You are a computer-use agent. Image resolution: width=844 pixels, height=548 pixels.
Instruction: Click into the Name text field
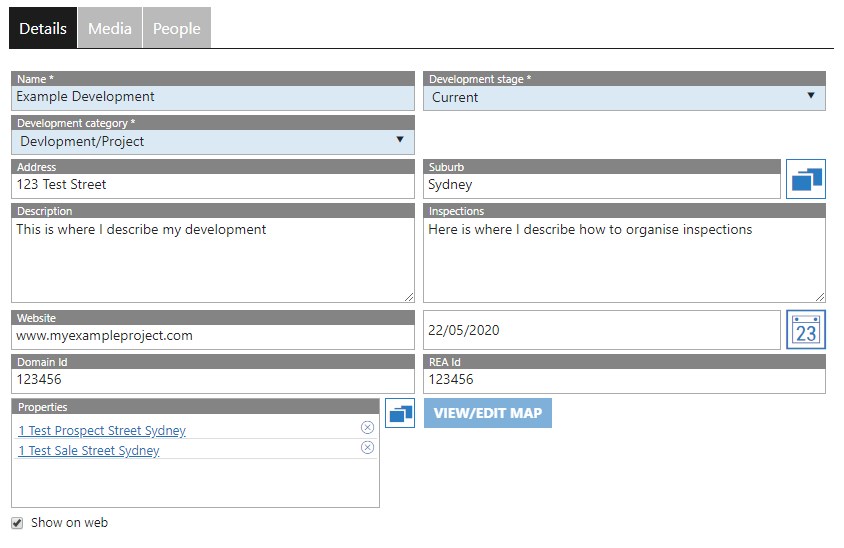[212, 97]
